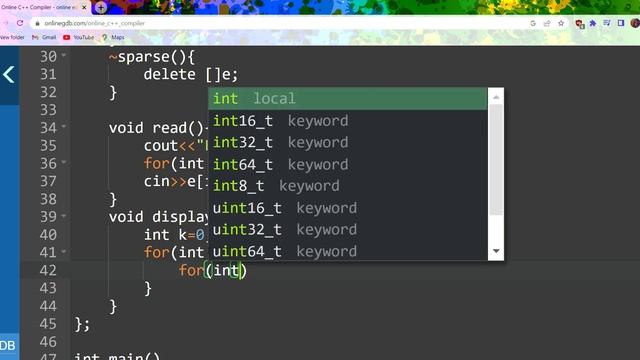This screenshot has height=360, width=640.
Task: Click autocomplete list scrollbar thumb
Action: coord(496,159)
